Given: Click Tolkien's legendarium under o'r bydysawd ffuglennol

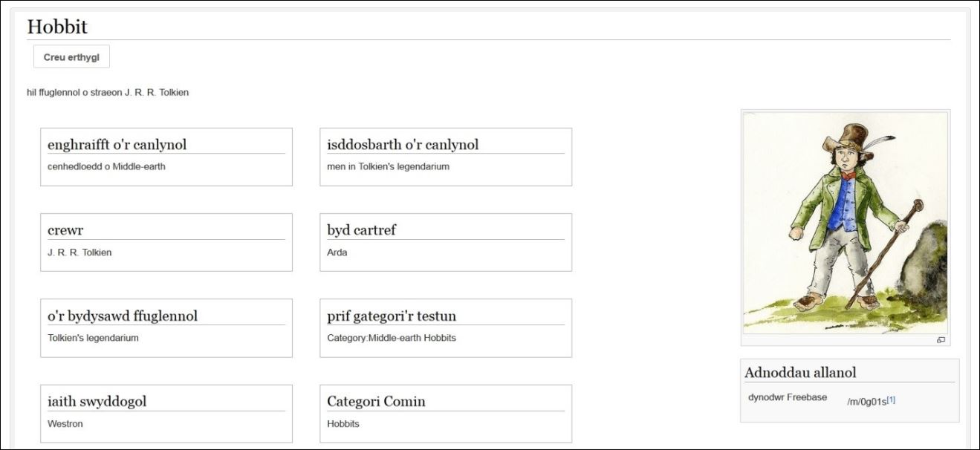Looking at the screenshot, I should 93,338.
